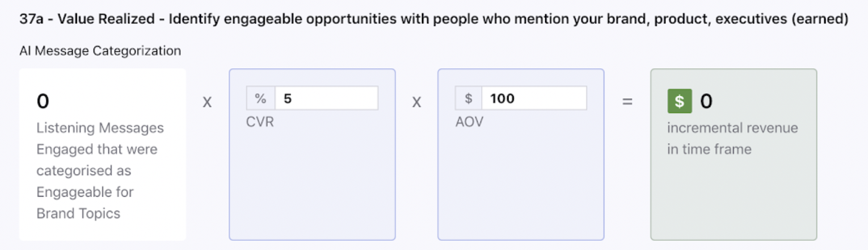Click the percent symbol beside CVR field

tap(260, 98)
